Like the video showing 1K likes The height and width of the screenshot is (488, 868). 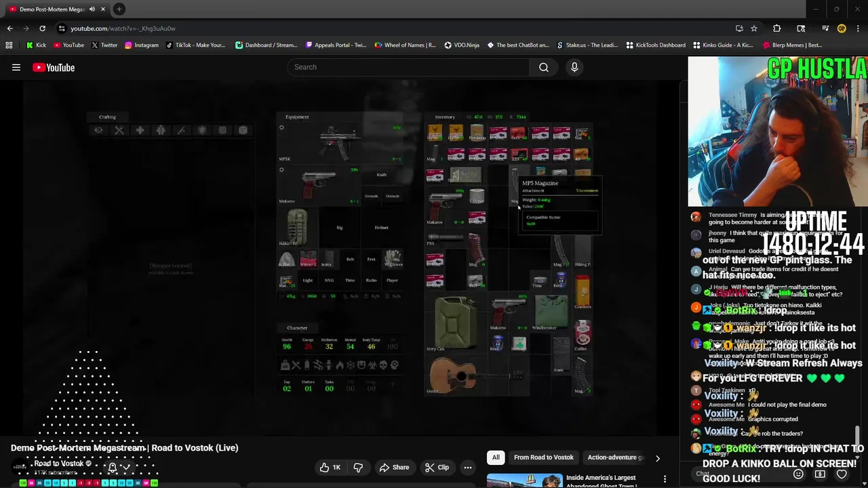pos(330,467)
